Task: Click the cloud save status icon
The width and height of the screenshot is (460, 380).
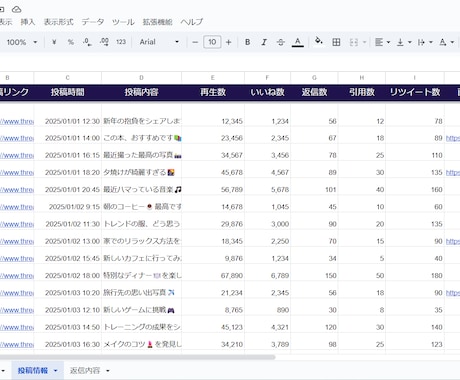Action: [16, 9]
